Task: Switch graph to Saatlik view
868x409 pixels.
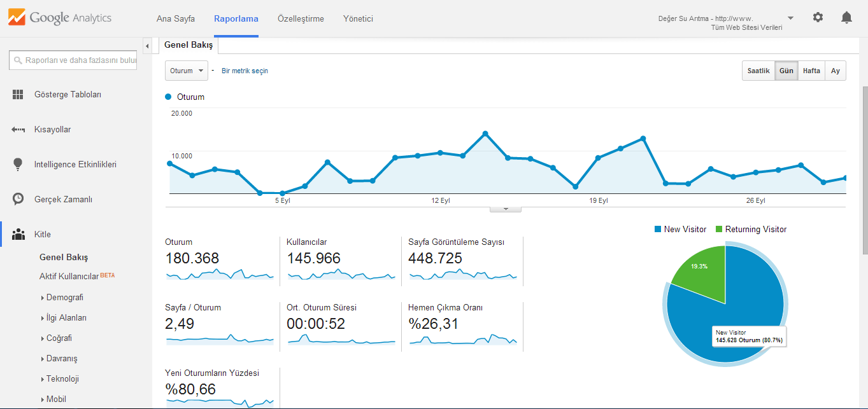Action: tap(758, 71)
